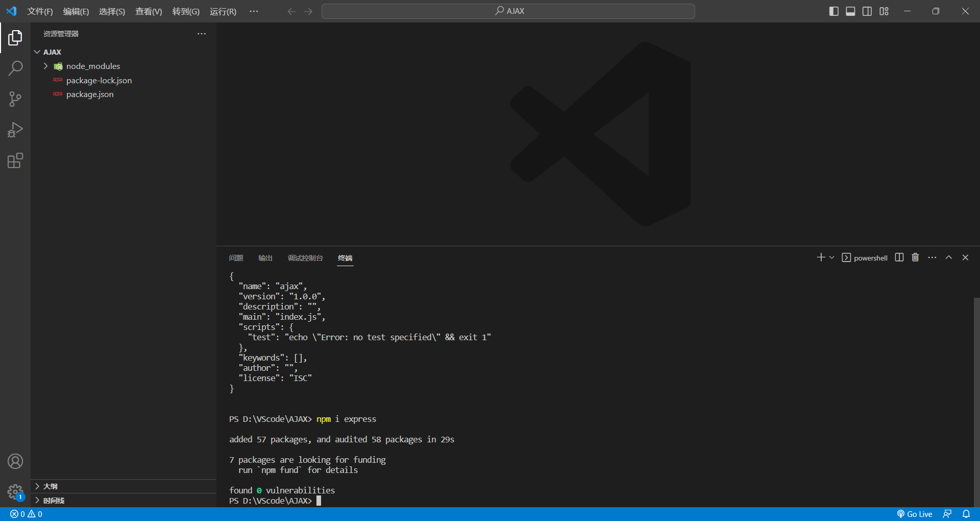
Task: Open the launch profile dropdown arrow
Action: 831,257
